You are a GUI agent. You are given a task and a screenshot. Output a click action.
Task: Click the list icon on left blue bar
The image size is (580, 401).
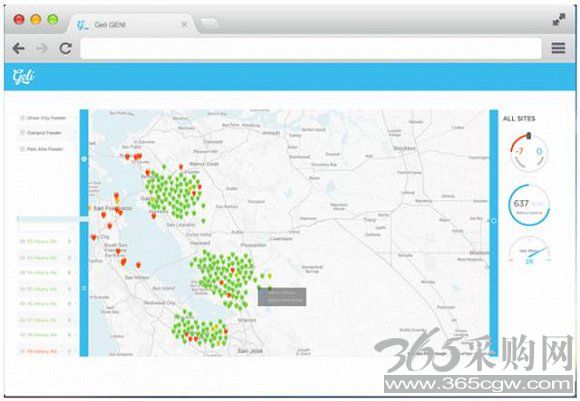coord(84,288)
